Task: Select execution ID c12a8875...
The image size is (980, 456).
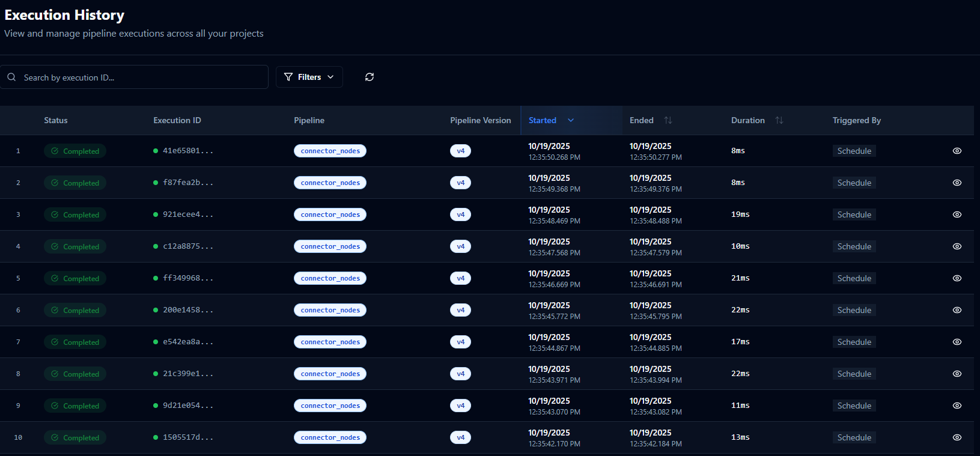Action: (x=188, y=246)
